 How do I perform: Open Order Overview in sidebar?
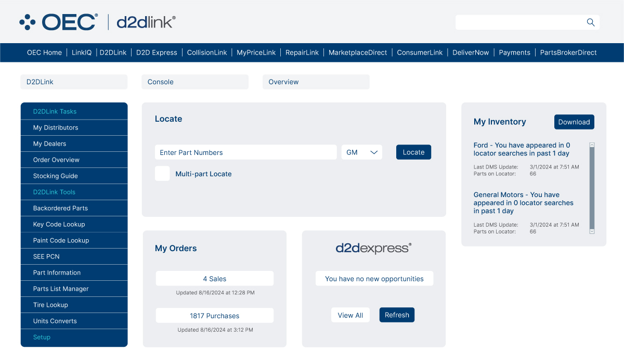click(74, 160)
